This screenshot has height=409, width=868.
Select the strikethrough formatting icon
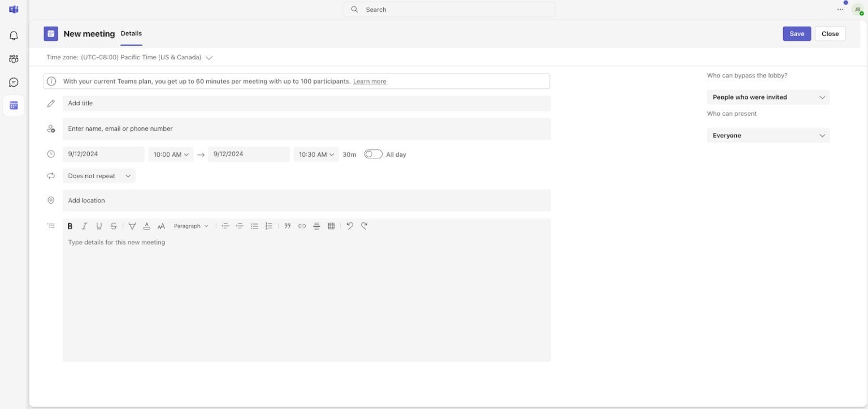click(x=113, y=226)
